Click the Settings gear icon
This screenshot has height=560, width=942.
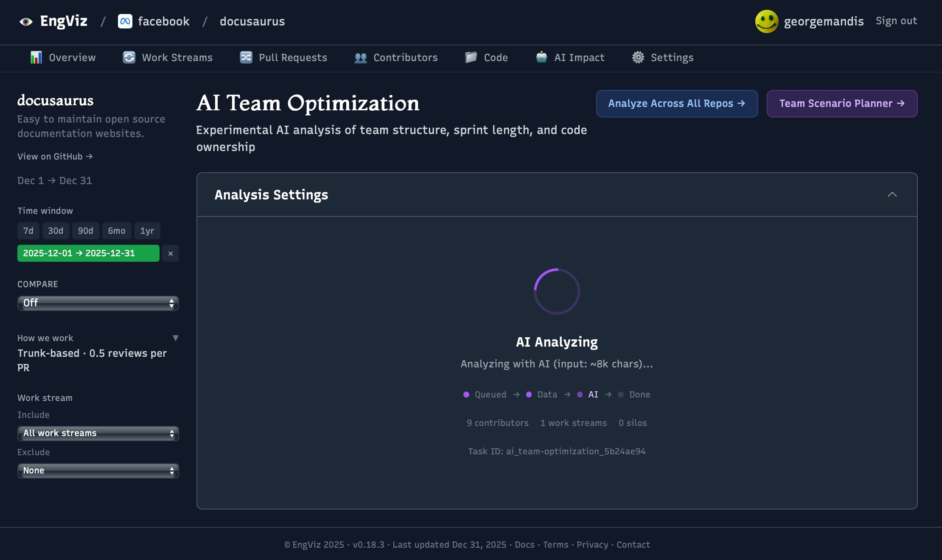point(638,57)
